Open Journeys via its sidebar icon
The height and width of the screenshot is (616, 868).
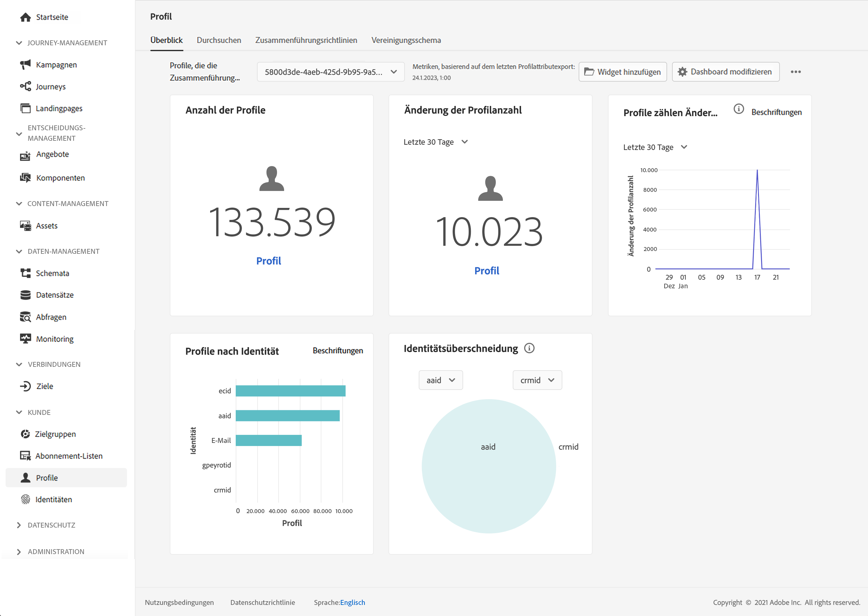tap(25, 87)
